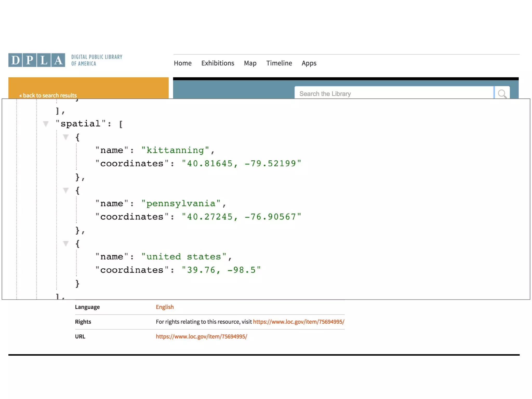This screenshot has width=532, height=399.
Task: Click back to search results link
Action: [48, 95]
